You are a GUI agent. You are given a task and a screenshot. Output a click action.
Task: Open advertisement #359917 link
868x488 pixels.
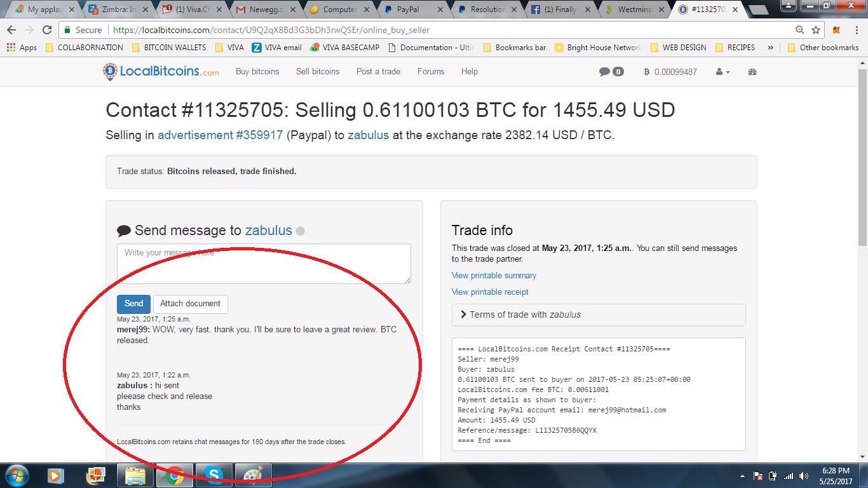pyautogui.click(x=220, y=135)
